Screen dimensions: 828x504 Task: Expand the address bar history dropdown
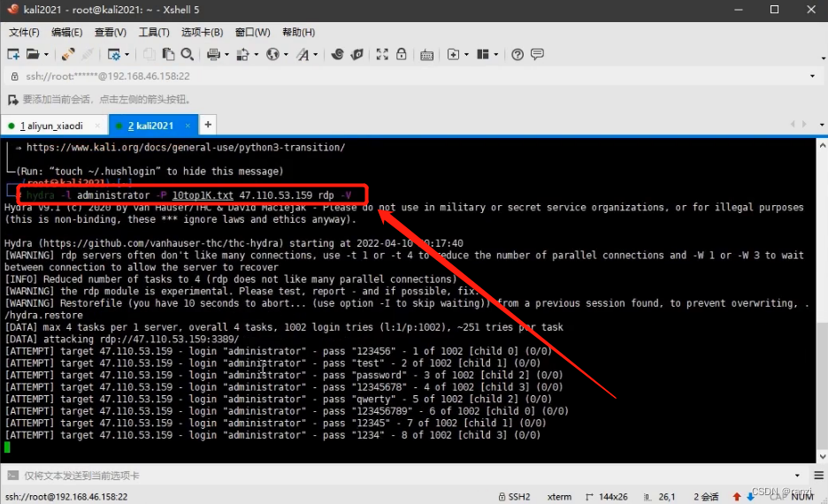click(x=812, y=76)
